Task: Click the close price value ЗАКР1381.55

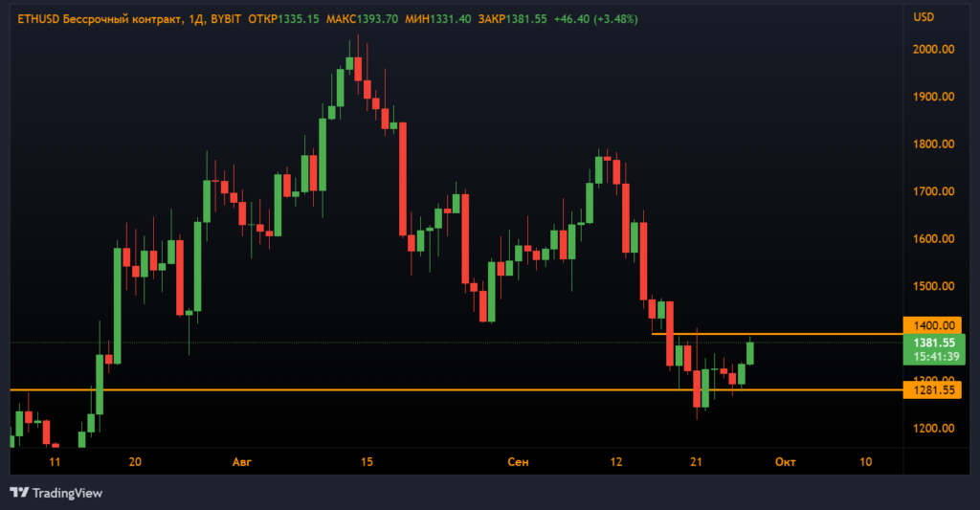Action: pyautogui.click(x=513, y=19)
